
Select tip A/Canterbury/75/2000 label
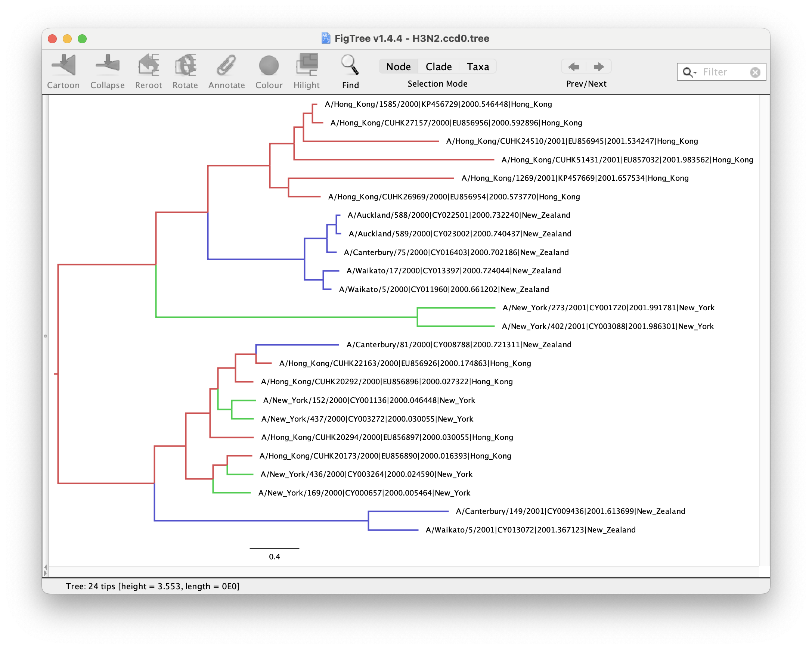point(456,252)
